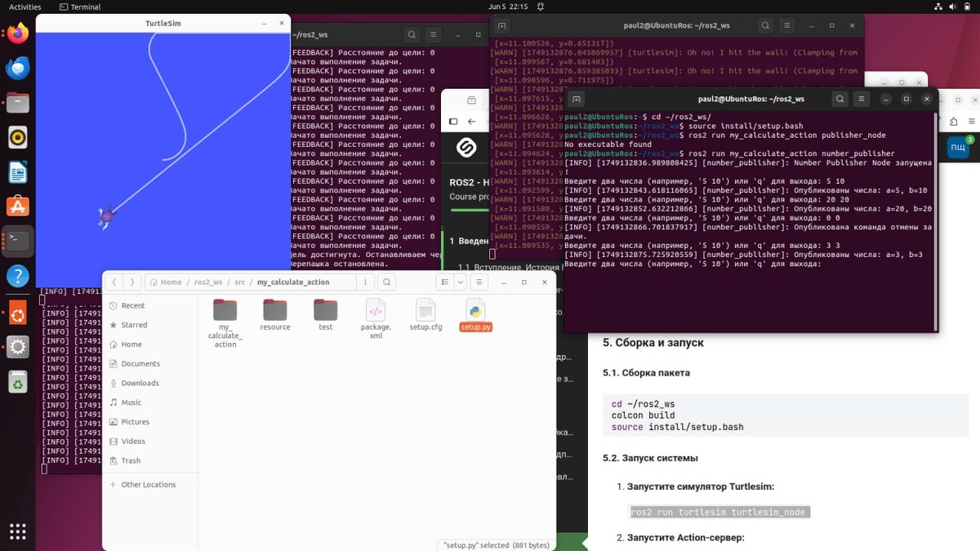
Task: Open Help from the dock
Action: point(18,276)
